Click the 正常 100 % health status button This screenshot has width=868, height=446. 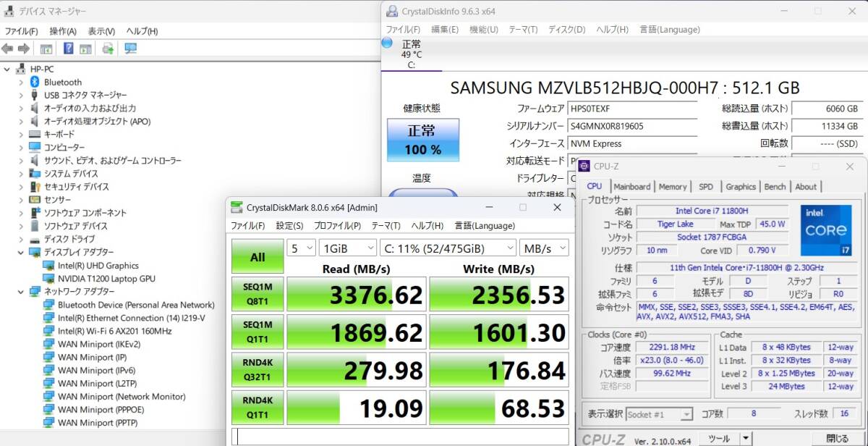(423, 140)
